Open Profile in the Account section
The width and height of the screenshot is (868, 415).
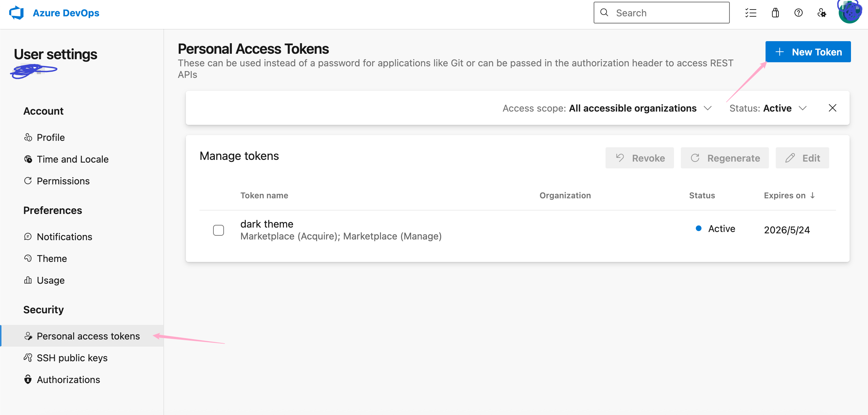click(x=51, y=137)
